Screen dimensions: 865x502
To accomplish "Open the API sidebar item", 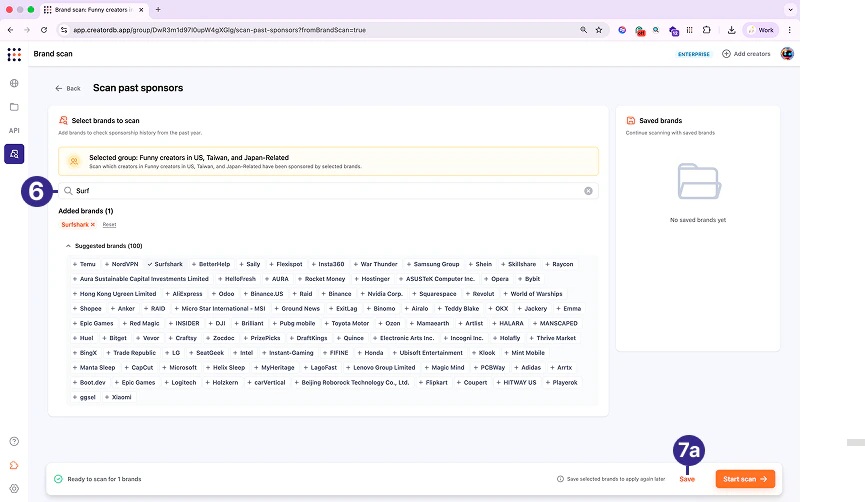I will (14, 131).
